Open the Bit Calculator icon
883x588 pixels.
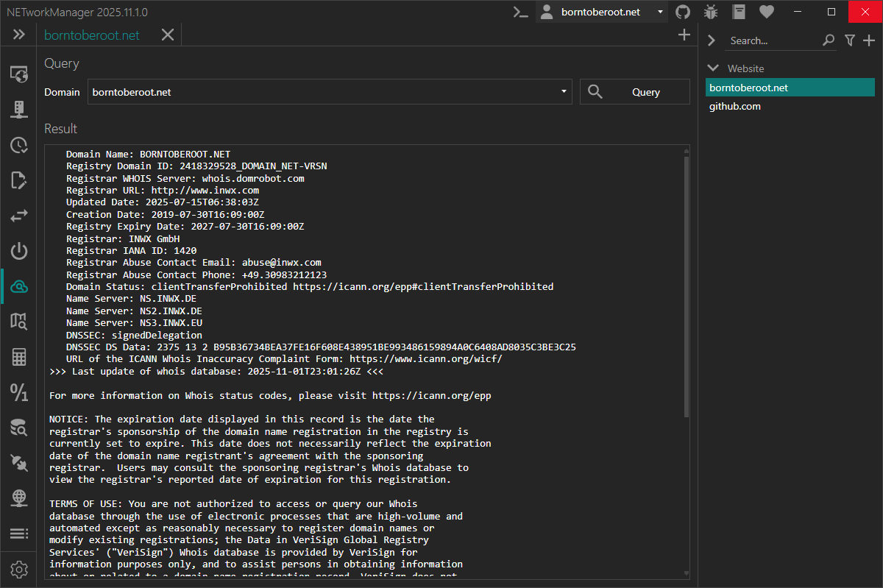(x=18, y=393)
